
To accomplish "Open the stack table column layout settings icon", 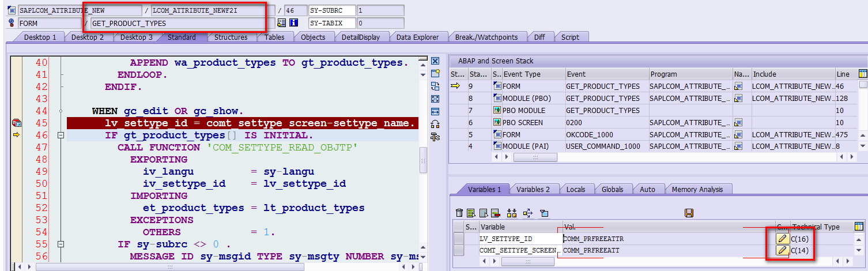I will point(863,74).
